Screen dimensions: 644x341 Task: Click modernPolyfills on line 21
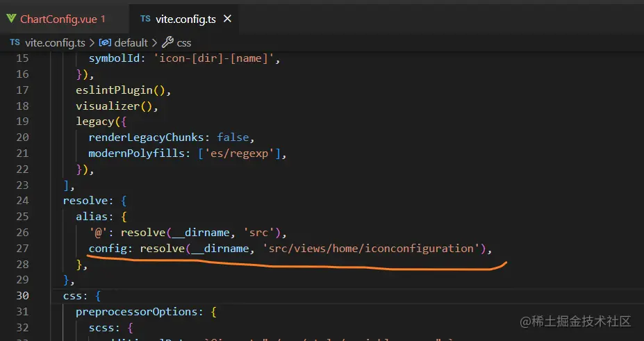(x=137, y=153)
